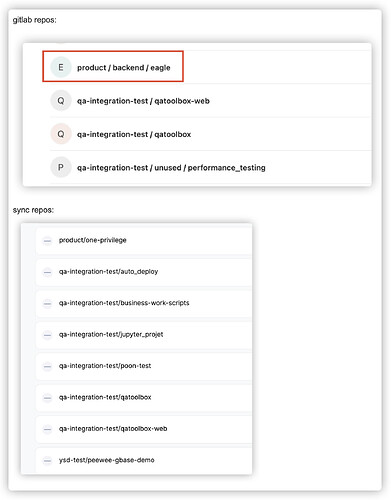Select qa-integration-test/business-work-scripts row

pos(144,303)
